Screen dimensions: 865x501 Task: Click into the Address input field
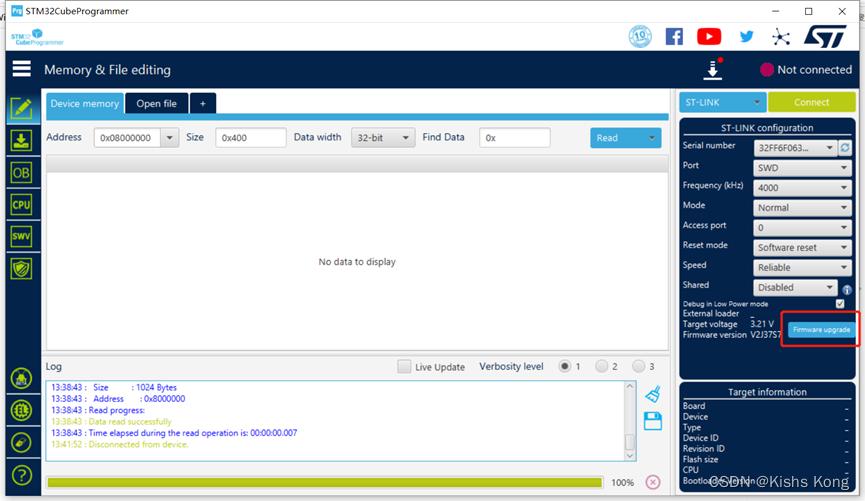(127, 137)
